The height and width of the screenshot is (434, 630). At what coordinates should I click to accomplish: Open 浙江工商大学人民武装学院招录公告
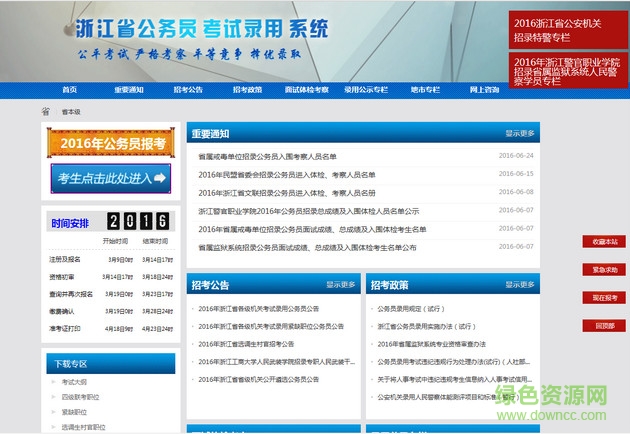[276, 362]
